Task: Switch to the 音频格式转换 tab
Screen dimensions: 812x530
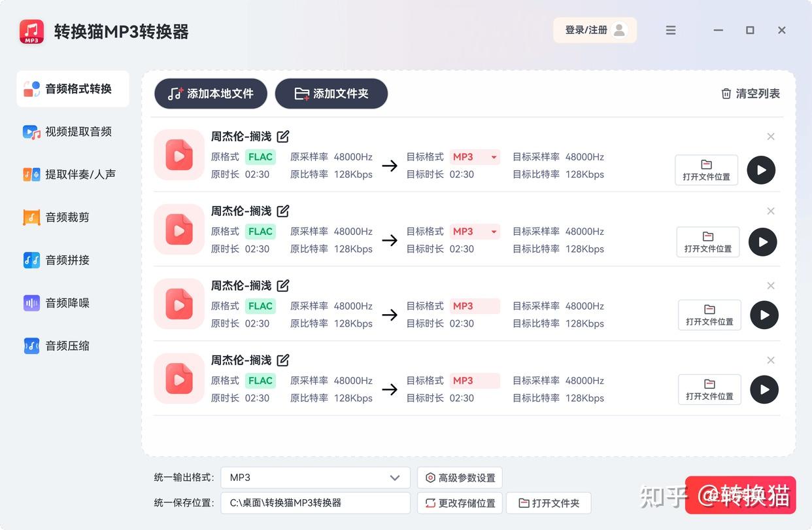Action: coord(72,88)
